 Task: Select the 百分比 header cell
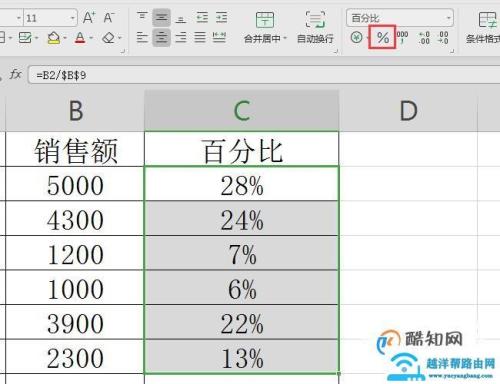click(242, 149)
